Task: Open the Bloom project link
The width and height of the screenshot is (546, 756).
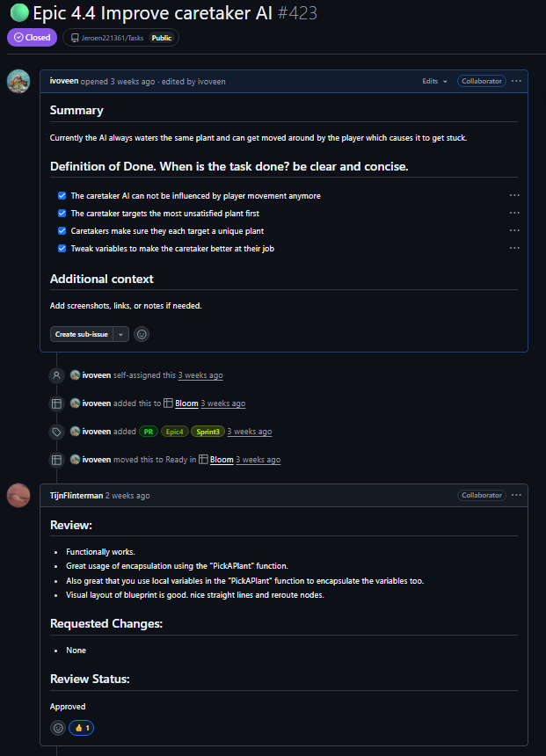Action: (186, 403)
